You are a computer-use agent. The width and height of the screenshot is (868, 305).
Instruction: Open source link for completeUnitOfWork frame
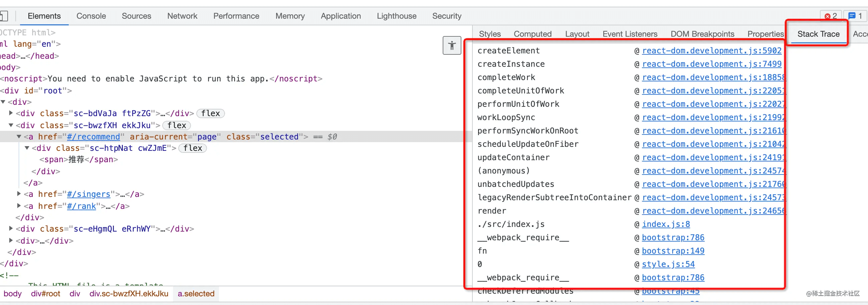714,91
